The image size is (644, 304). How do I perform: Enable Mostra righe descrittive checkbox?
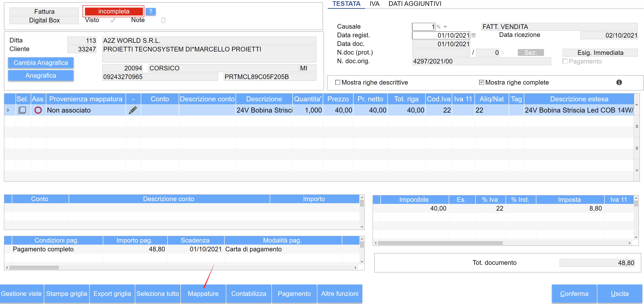[338, 82]
